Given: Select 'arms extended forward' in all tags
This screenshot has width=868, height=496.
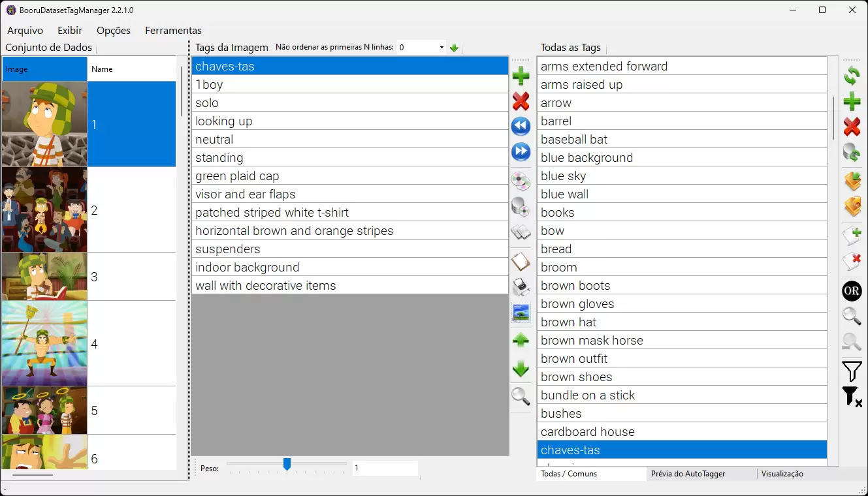Looking at the screenshot, I should (x=682, y=66).
